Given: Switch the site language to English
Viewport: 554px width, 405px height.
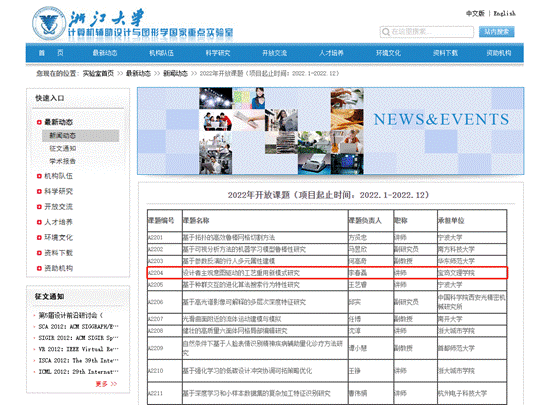Looking at the screenshot, I should tap(505, 13).
